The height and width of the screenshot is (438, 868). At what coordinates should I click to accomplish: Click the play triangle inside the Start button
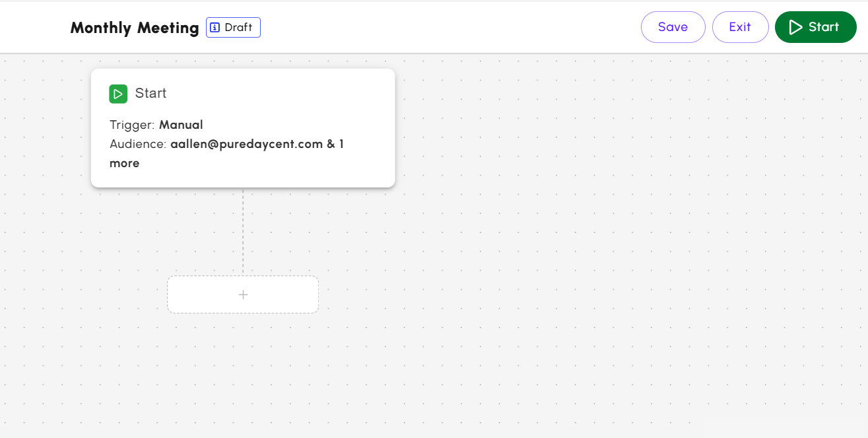tap(797, 26)
